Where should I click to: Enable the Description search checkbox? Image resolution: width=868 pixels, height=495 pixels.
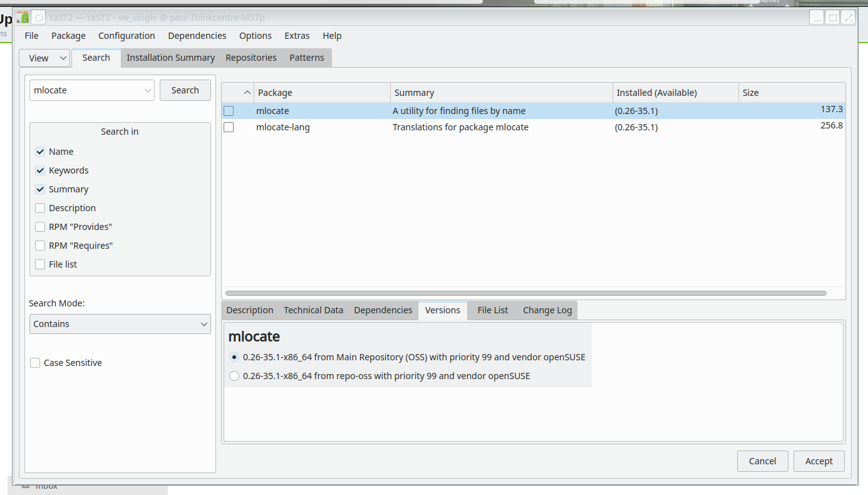(40, 207)
